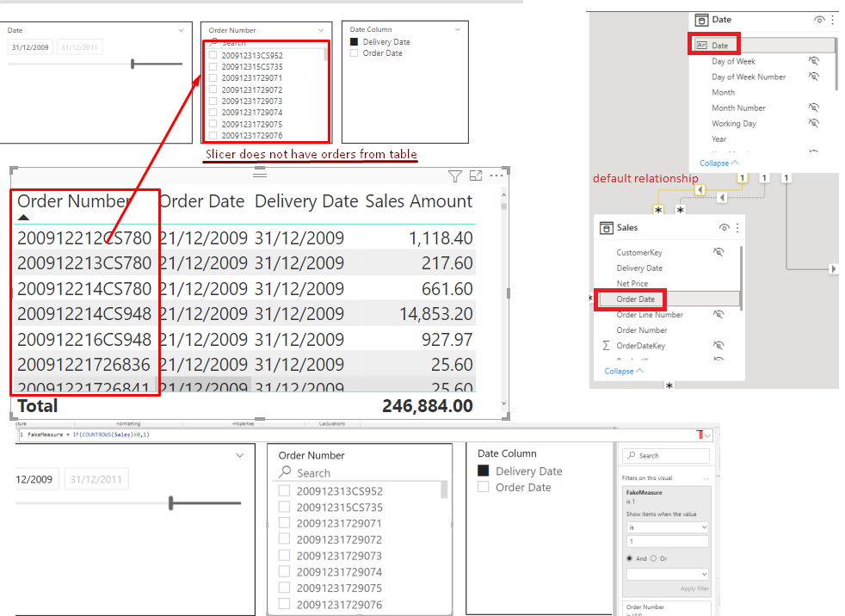Unhide the Month Number column
The image size is (845, 616).
tap(814, 108)
